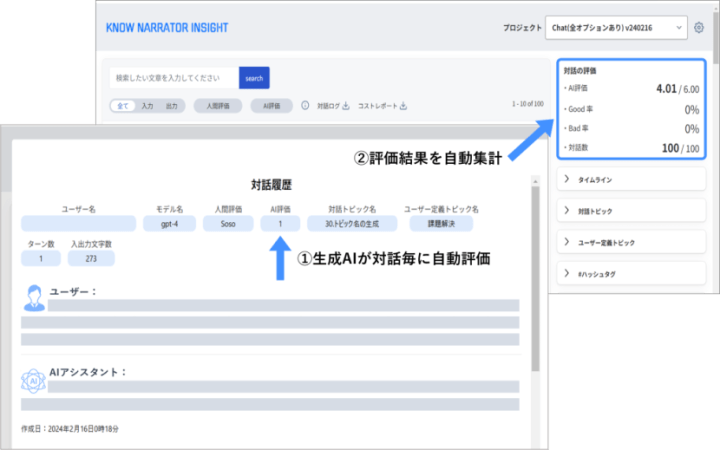Select the 出力 filter option
Screen dimensions: 720x450
pyautogui.click(x=171, y=105)
